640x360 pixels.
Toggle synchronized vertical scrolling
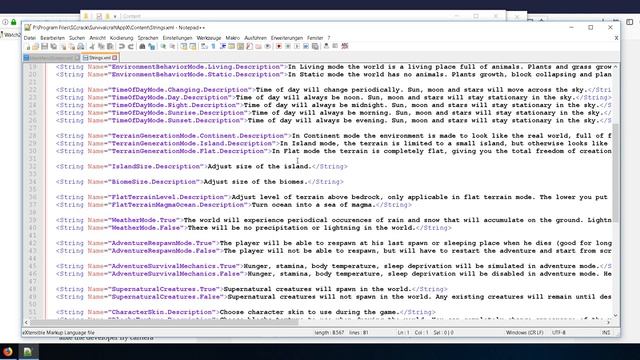pyautogui.click(x=184, y=46)
